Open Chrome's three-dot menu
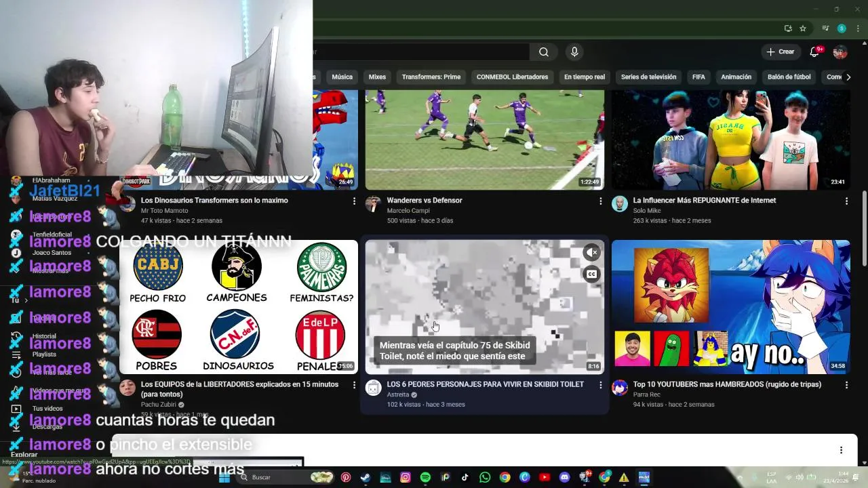Image resolution: width=868 pixels, height=488 pixels. click(858, 28)
